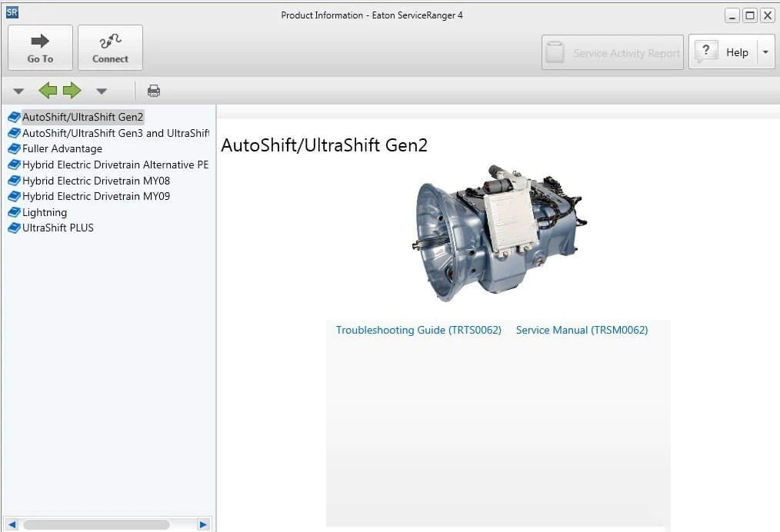
Task: Select Lightning in the product list
Action: 45,212
